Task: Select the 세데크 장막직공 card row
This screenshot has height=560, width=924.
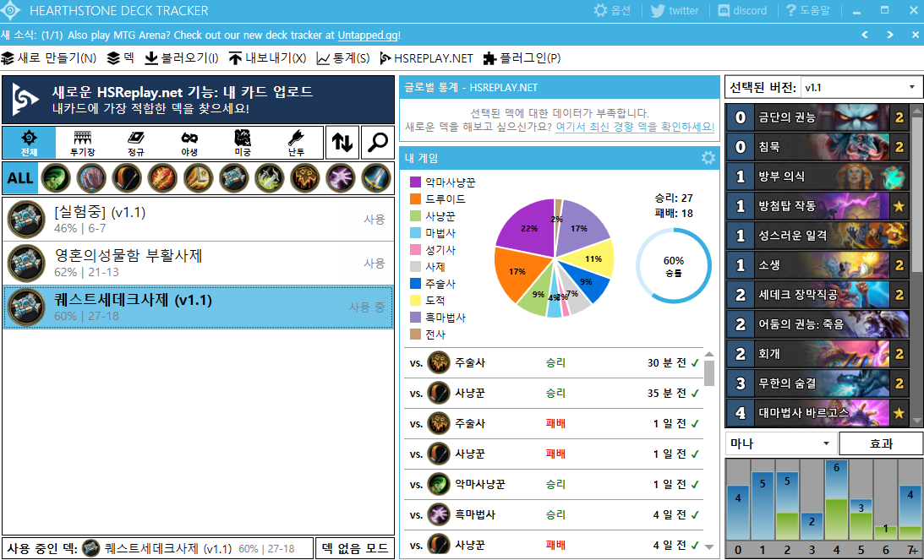Action: click(x=817, y=295)
